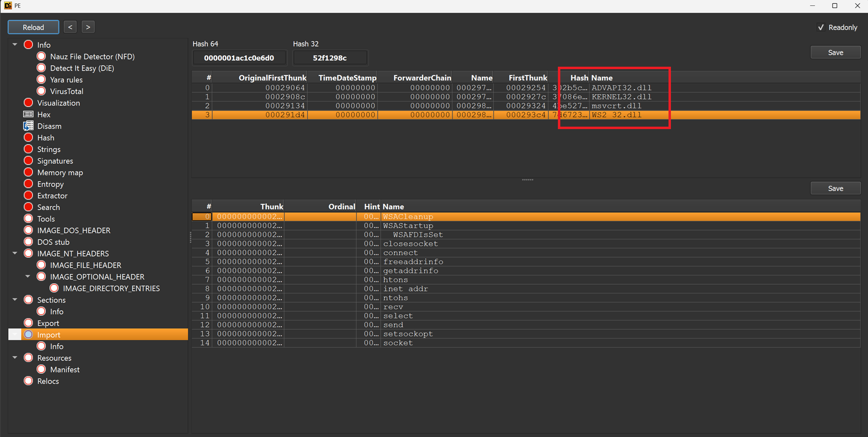This screenshot has height=437, width=868.
Task: Save the import table data
Action: (x=835, y=52)
